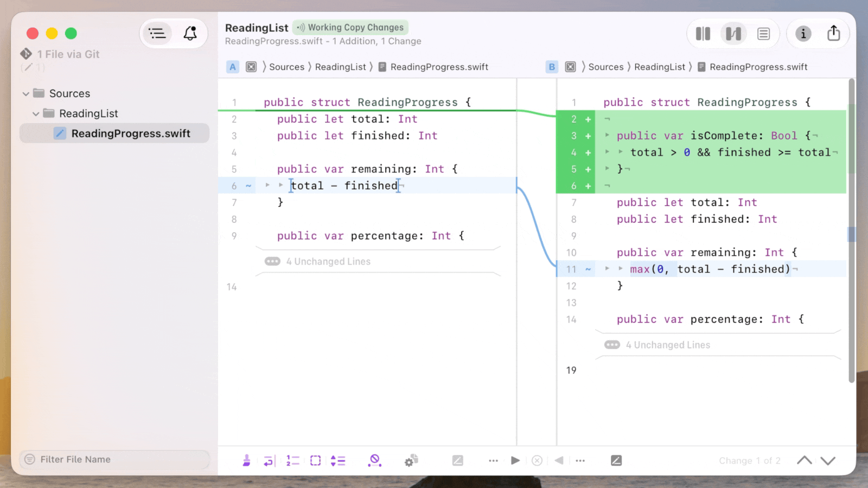Click the plus marker on line 4
The width and height of the screenshot is (868, 488).
[x=588, y=152]
